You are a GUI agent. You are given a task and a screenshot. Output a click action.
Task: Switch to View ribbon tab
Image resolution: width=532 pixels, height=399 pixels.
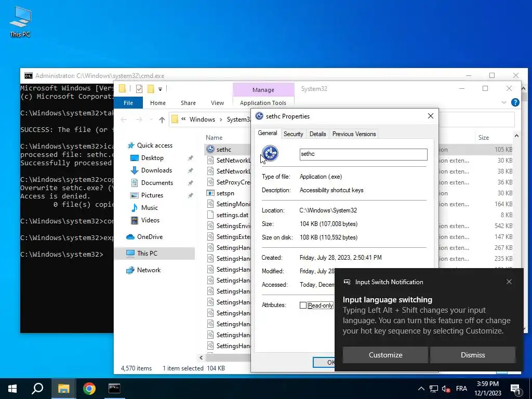tap(217, 103)
